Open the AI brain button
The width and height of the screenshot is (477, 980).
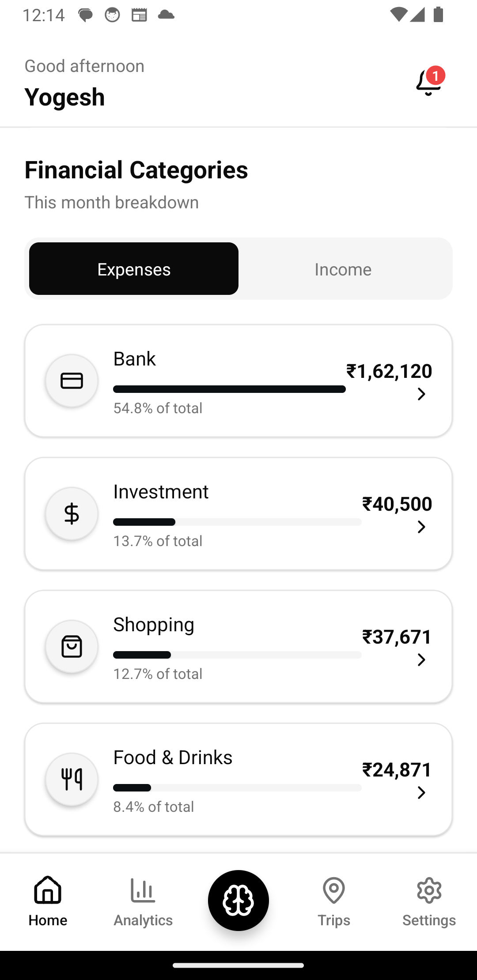click(x=238, y=900)
